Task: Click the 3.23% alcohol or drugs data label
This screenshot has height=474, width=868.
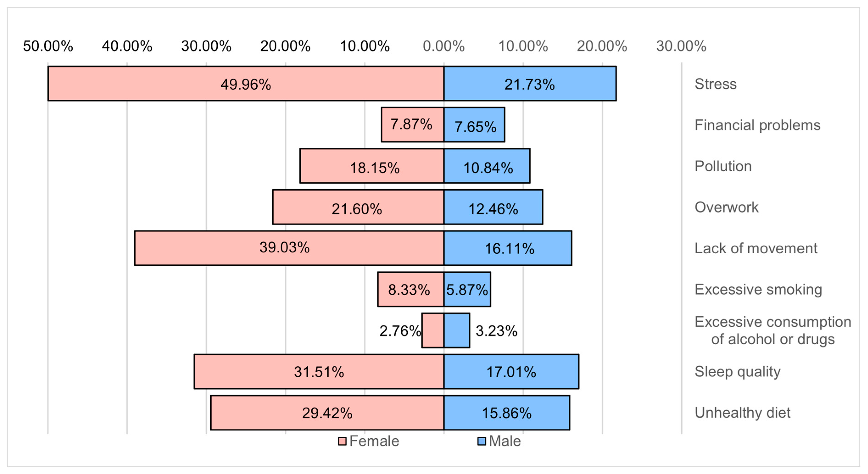Action: [x=496, y=331]
